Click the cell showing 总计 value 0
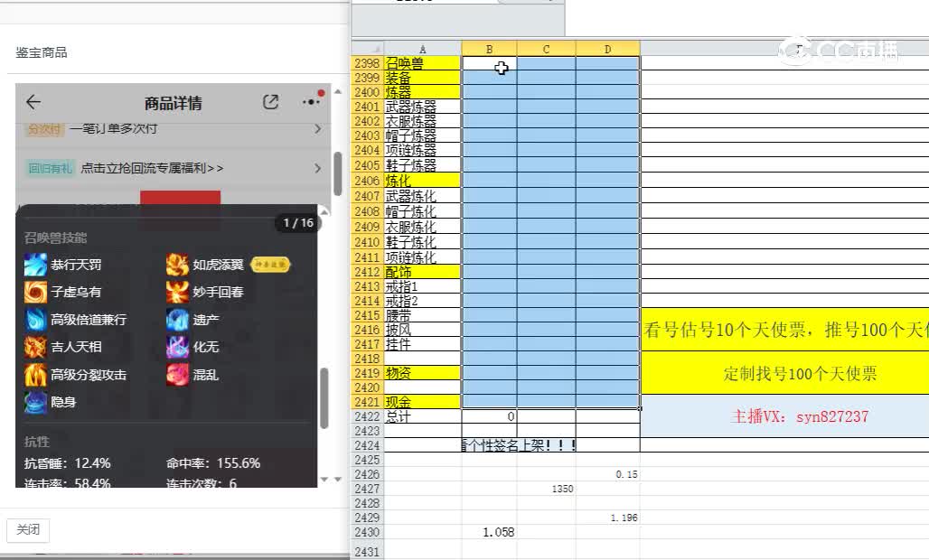The height and width of the screenshot is (560, 929). pos(489,416)
